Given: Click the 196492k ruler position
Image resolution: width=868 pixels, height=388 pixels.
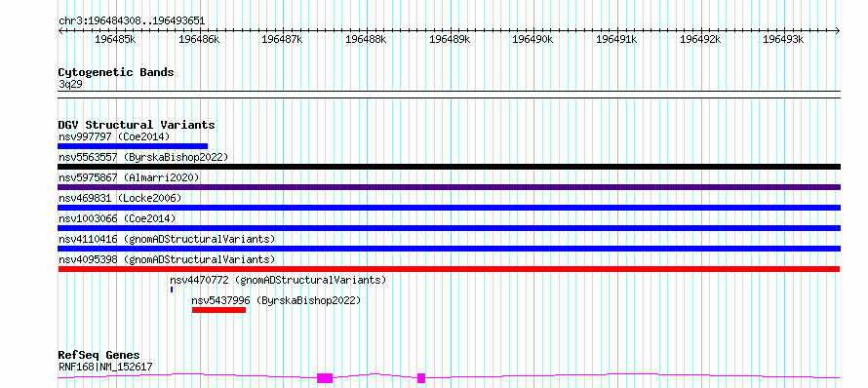Looking at the screenshot, I should (x=699, y=39).
